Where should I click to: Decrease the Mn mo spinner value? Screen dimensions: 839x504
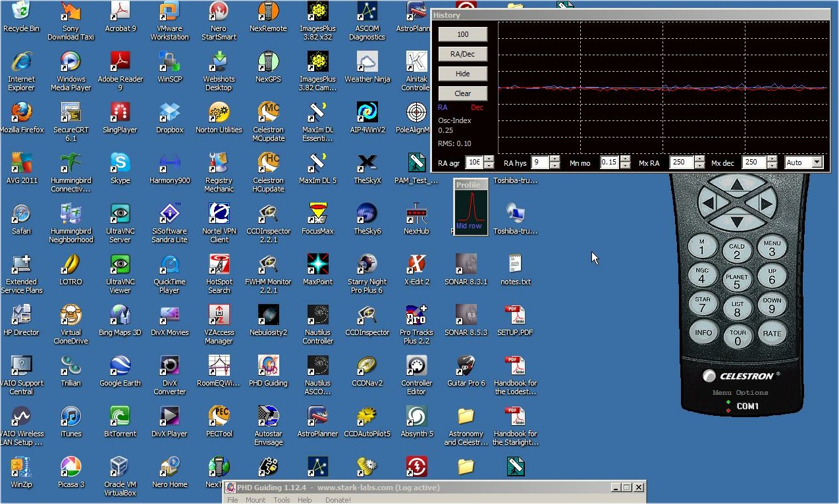625,166
